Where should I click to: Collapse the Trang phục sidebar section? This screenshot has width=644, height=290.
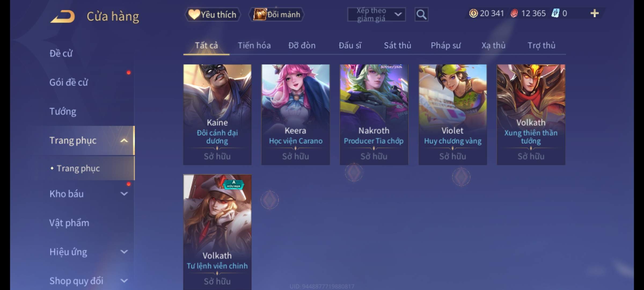click(x=124, y=140)
